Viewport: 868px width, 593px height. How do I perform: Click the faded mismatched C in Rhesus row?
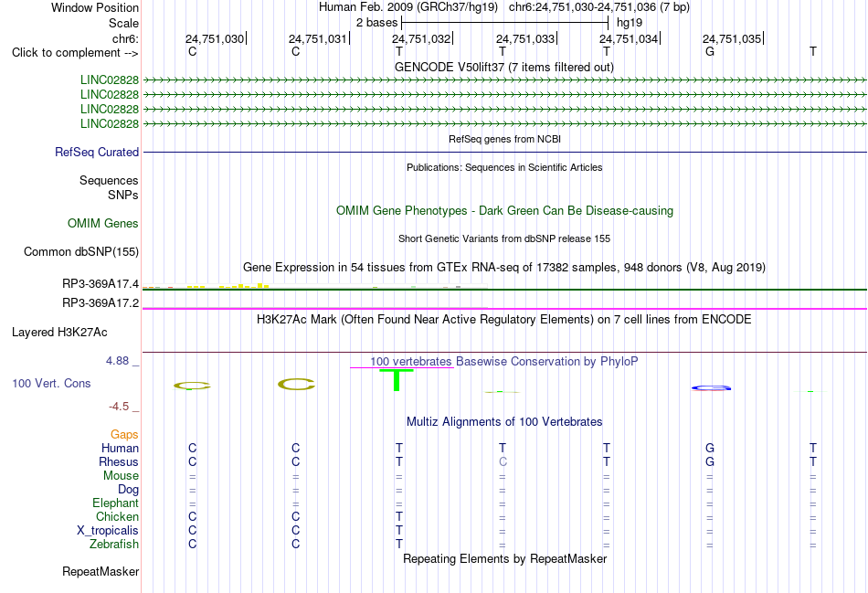pyautogui.click(x=503, y=461)
